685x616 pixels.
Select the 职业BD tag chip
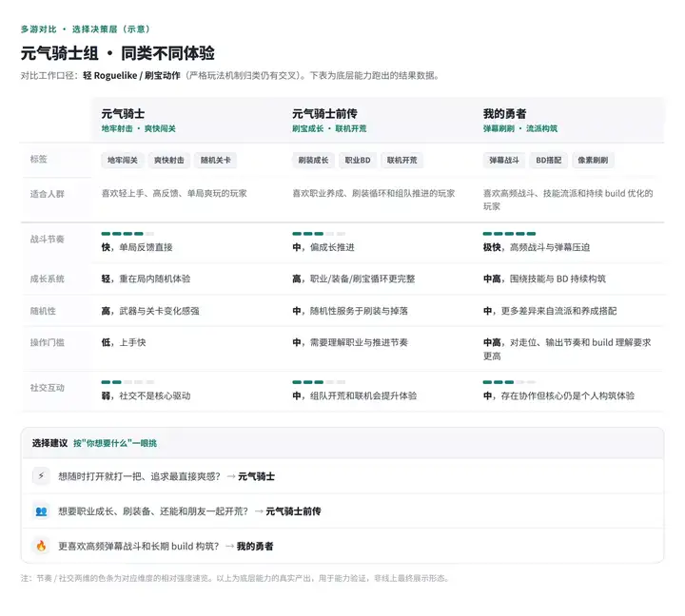(358, 161)
